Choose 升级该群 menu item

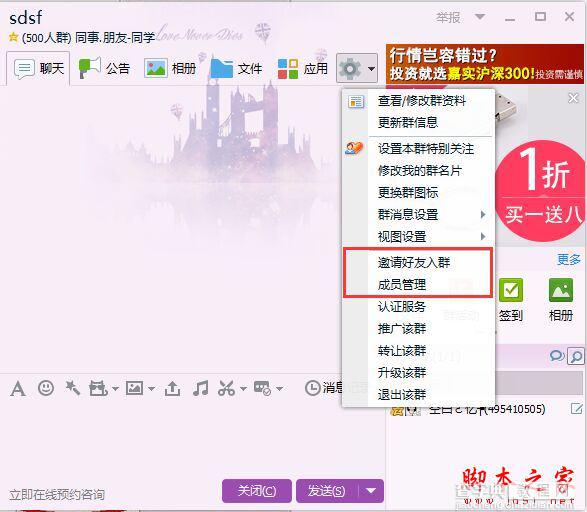click(x=402, y=372)
